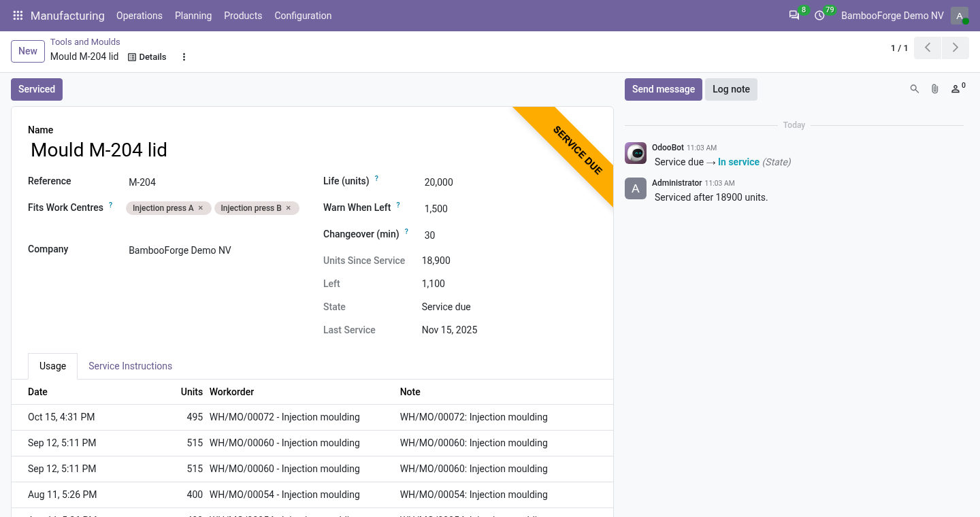Select the 'Oct 15, 4:31 PM' usage row date
Viewport: 980px width, 517px height.
[x=61, y=417]
